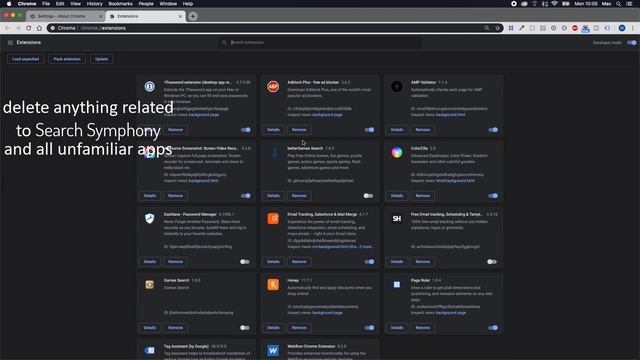The width and height of the screenshot is (640, 360).
Task: Click the orange Email Tracking extension icon
Action: (x=273, y=218)
